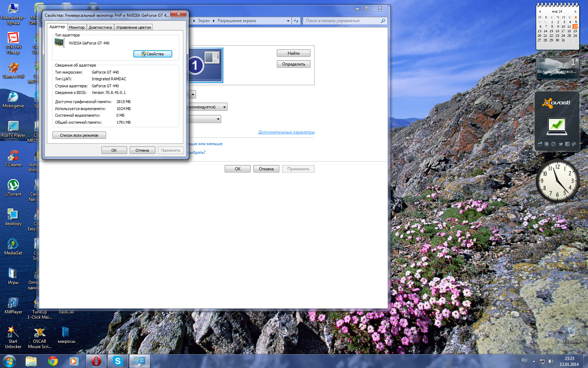Open File Explorer in taskbar
Screen dimensions: 588x368
(x=31, y=361)
